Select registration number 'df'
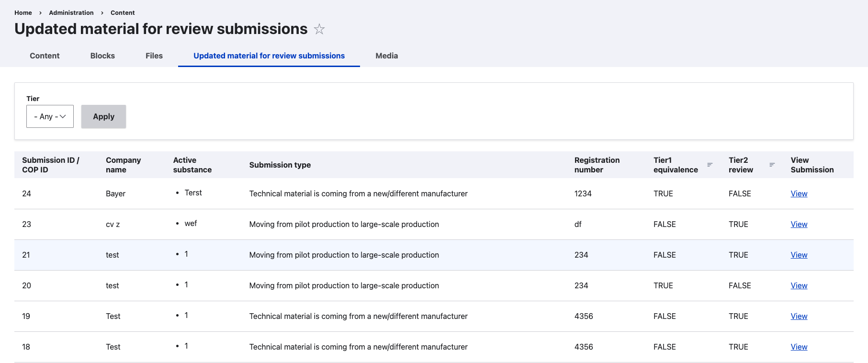The image size is (868, 363). coord(578,224)
